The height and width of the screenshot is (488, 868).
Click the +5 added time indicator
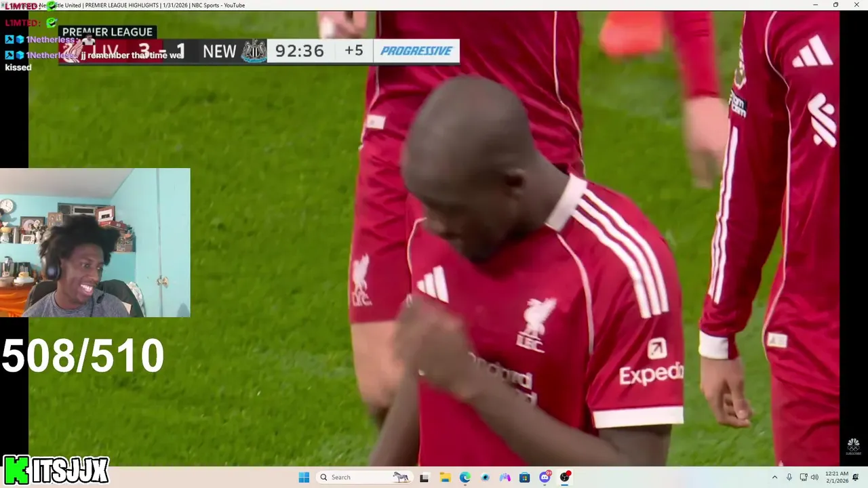tap(353, 51)
